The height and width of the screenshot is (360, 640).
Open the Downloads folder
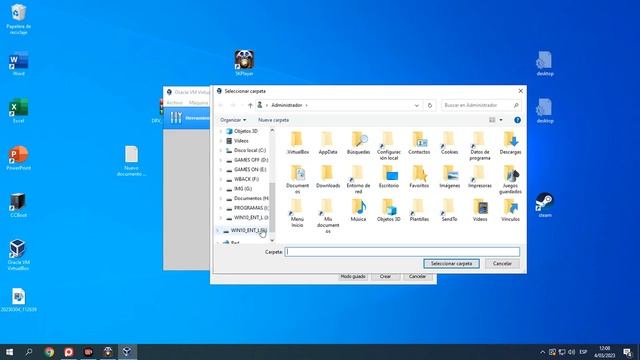tap(328, 176)
